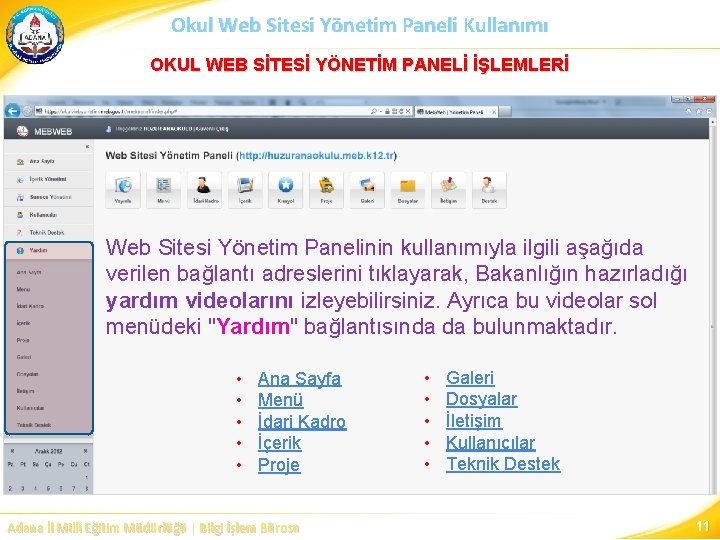Open the huzuranaokulu.meb.k12.tr link
Screen dimensions: 720x540
[x=316, y=156]
